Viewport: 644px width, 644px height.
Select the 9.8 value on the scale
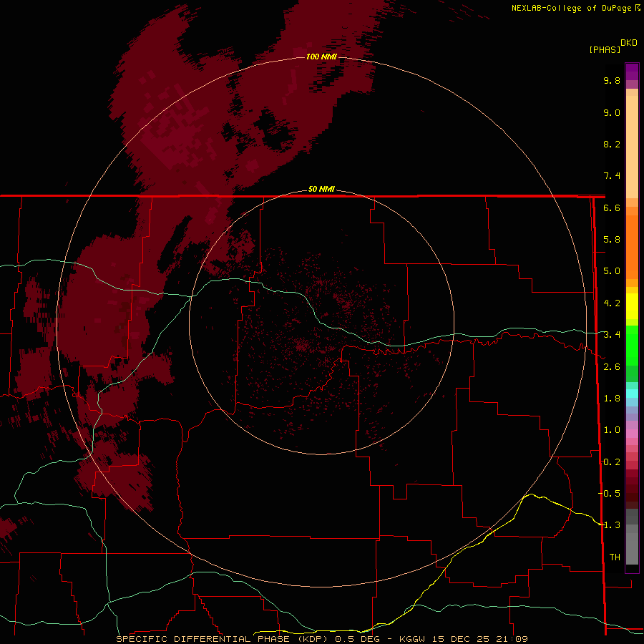click(x=612, y=80)
